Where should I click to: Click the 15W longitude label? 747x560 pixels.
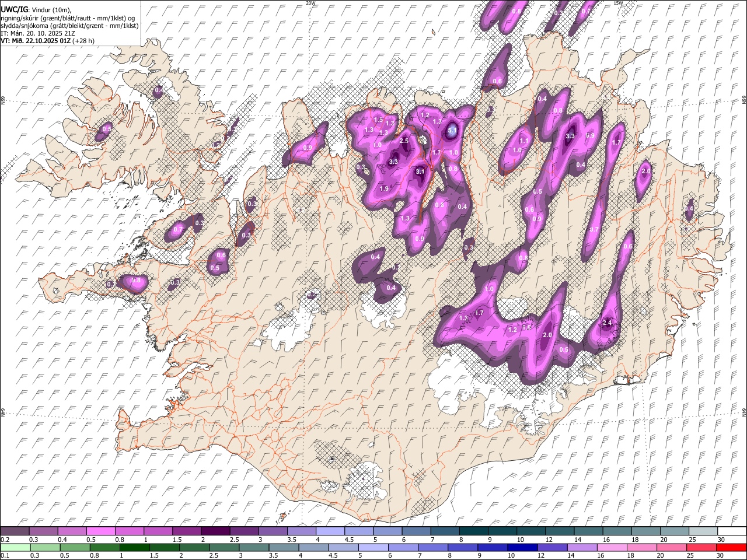(618, 3)
